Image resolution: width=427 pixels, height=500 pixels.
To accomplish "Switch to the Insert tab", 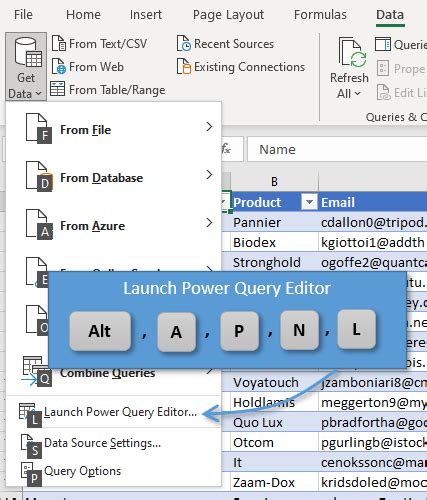I will pos(146,15).
